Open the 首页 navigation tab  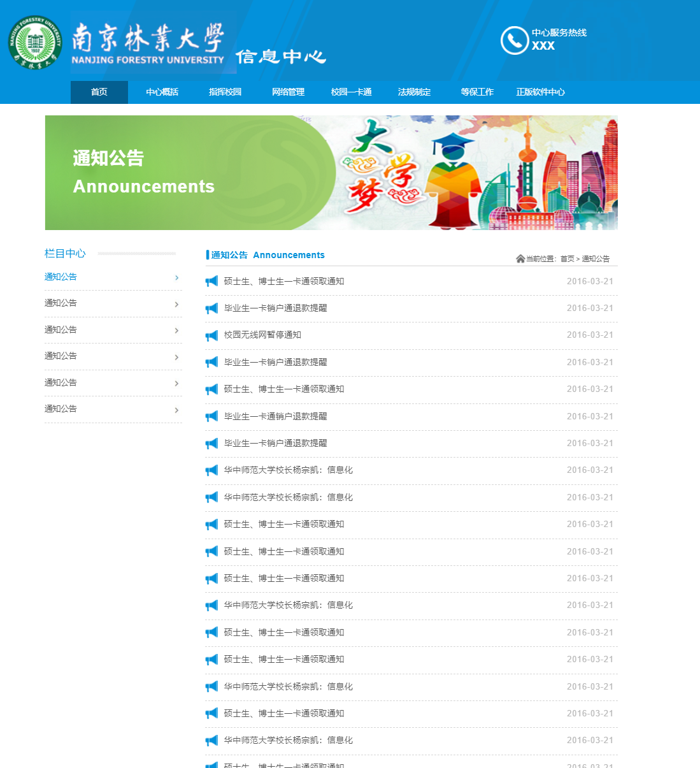coord(99,92)
